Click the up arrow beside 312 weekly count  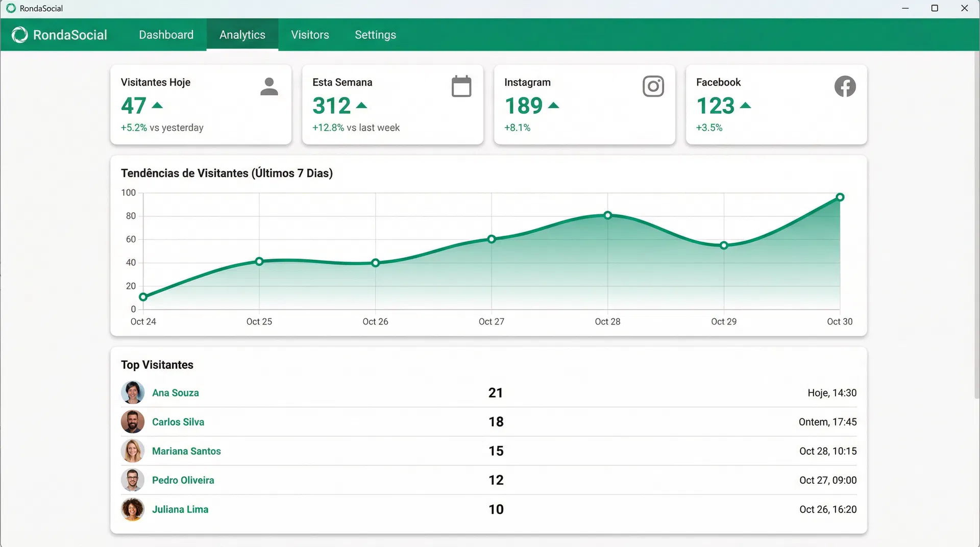tap(361, 106)
